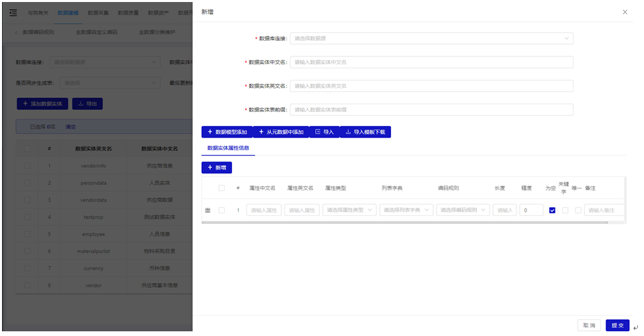
Task: Toggle the hamburger menu icon
Action: click(x=13, y=13)
